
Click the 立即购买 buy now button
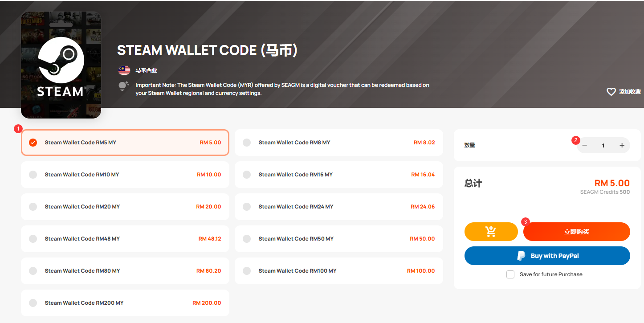point(577,232)
